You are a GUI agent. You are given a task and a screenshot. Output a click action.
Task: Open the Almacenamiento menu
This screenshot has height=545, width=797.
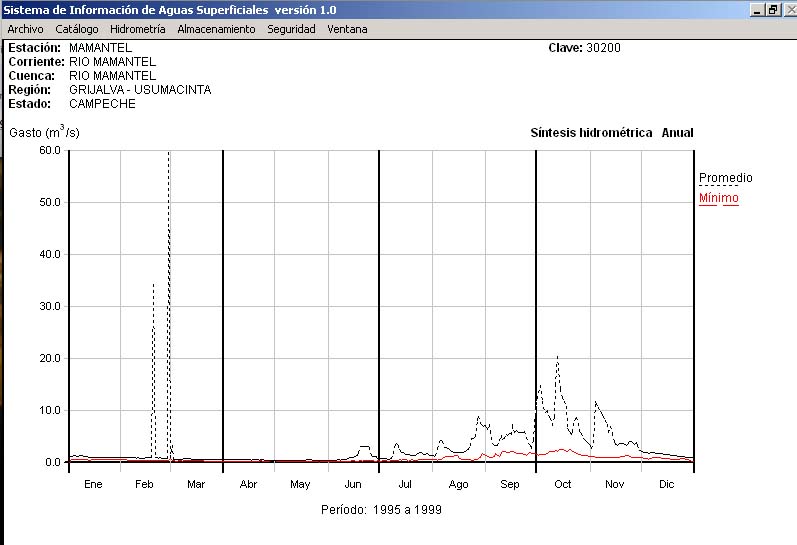tap(216, 29)
